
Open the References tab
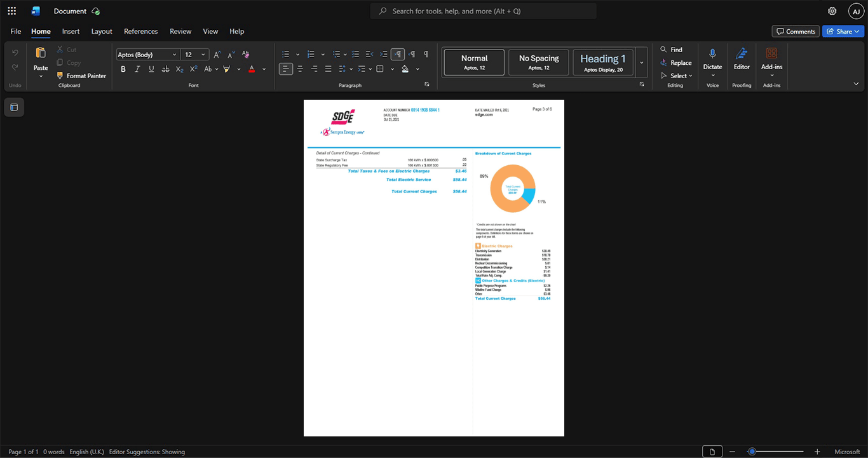(x=140, y=31)
